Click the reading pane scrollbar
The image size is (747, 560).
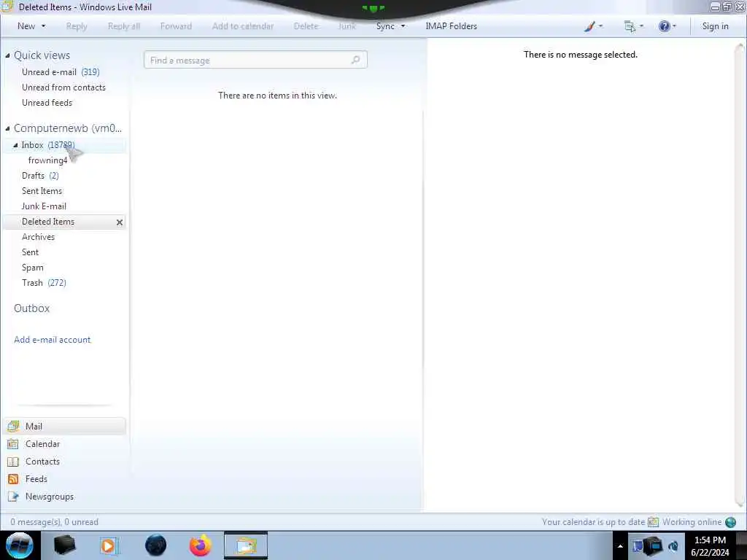[740, 275]
